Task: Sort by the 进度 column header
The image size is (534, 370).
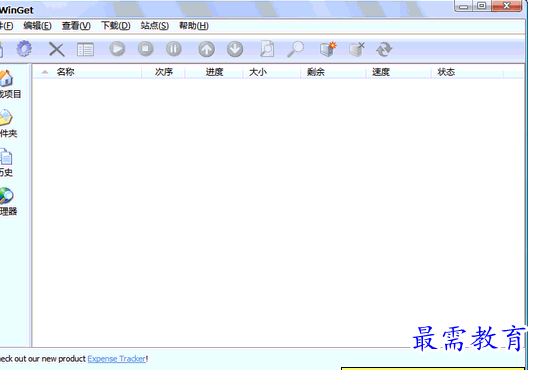Action: click(x=214, y=72)
